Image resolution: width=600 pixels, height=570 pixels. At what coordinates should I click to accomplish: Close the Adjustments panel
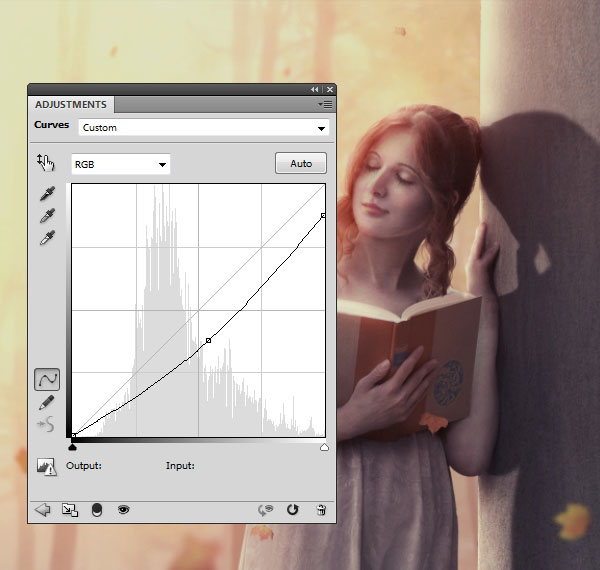click(330, 90)
